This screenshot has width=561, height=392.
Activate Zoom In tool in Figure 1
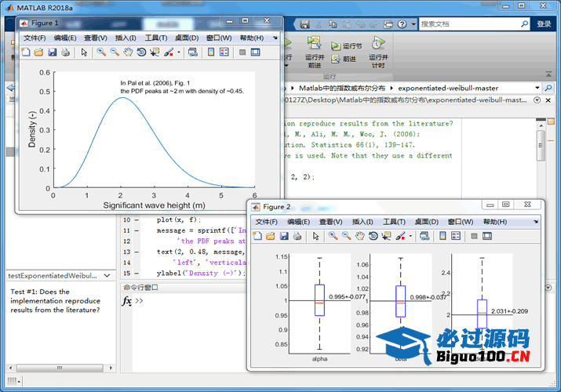pyautogui.click(x=101, y=53)
